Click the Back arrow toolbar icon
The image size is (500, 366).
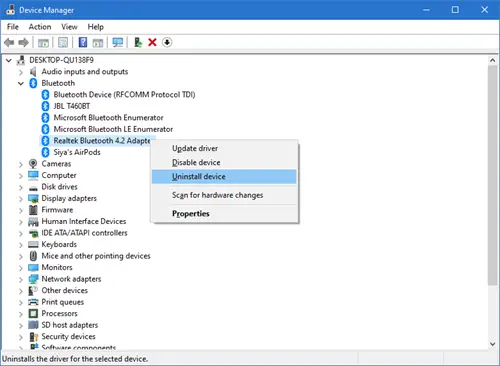coord(9,42)
